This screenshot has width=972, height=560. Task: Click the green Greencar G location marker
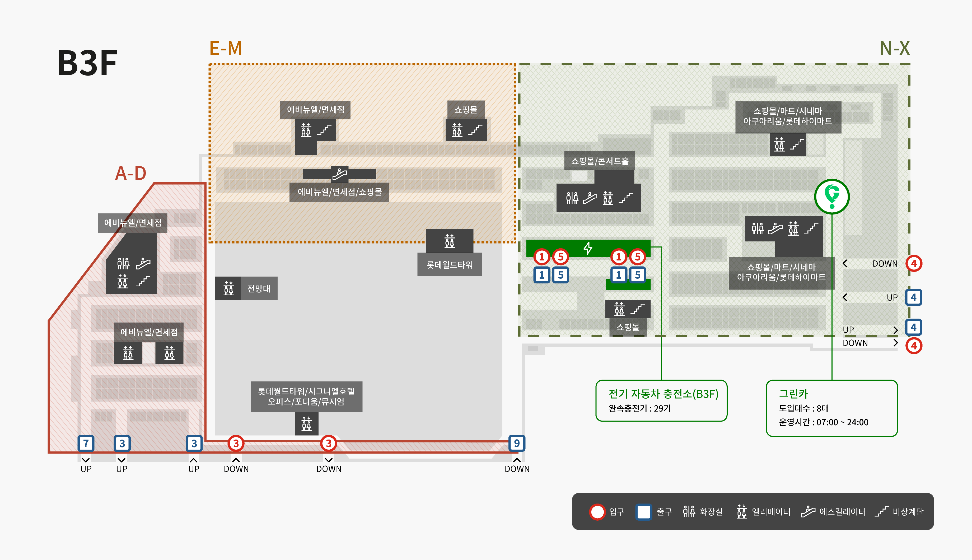832,197
